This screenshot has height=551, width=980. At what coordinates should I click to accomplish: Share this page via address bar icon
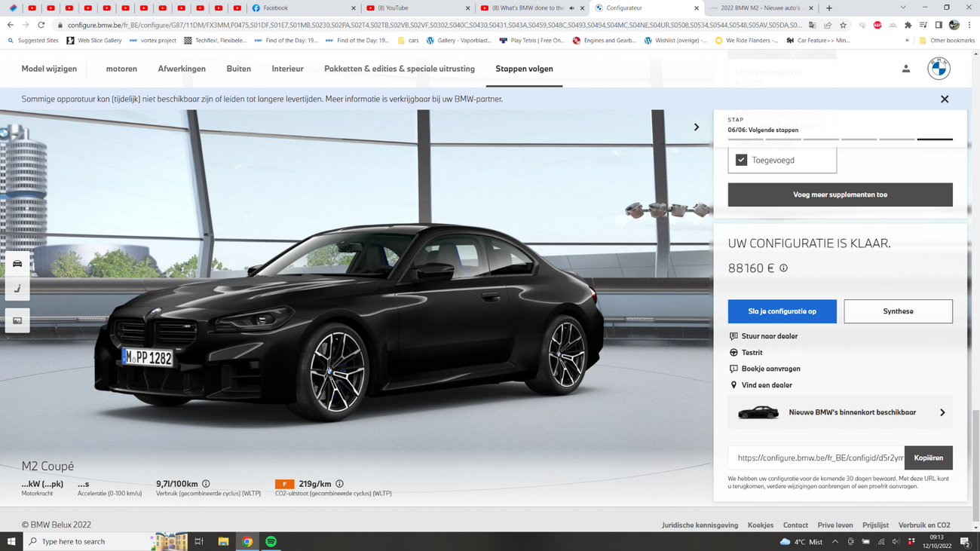click(828, 25)
